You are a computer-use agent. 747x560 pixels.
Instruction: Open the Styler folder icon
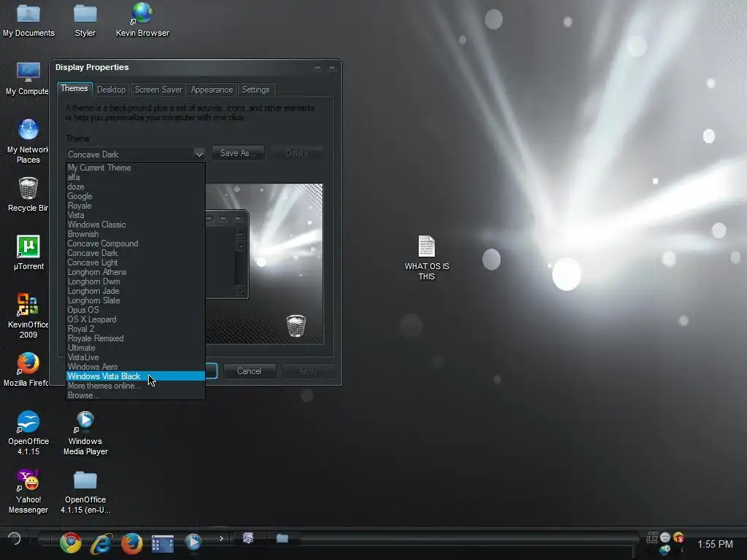pyautogui.click(x=85, y=20)
